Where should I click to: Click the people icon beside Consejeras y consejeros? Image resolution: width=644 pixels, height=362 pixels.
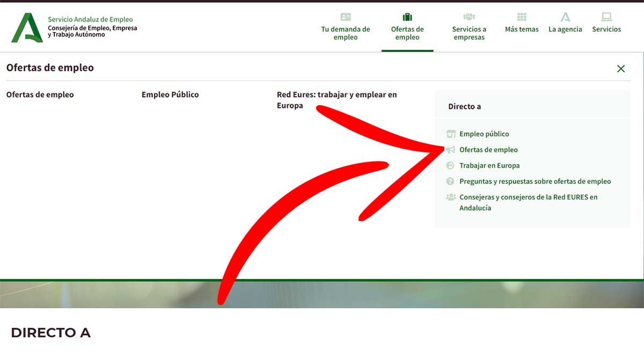coord(451,197)
